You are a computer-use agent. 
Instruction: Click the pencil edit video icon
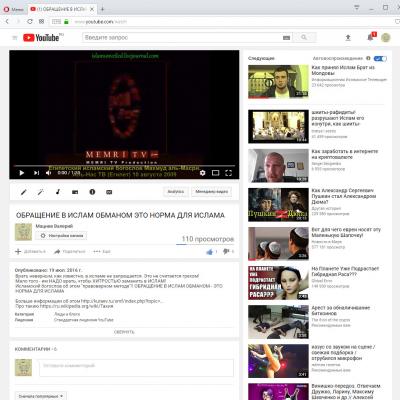tap(24, 192)
